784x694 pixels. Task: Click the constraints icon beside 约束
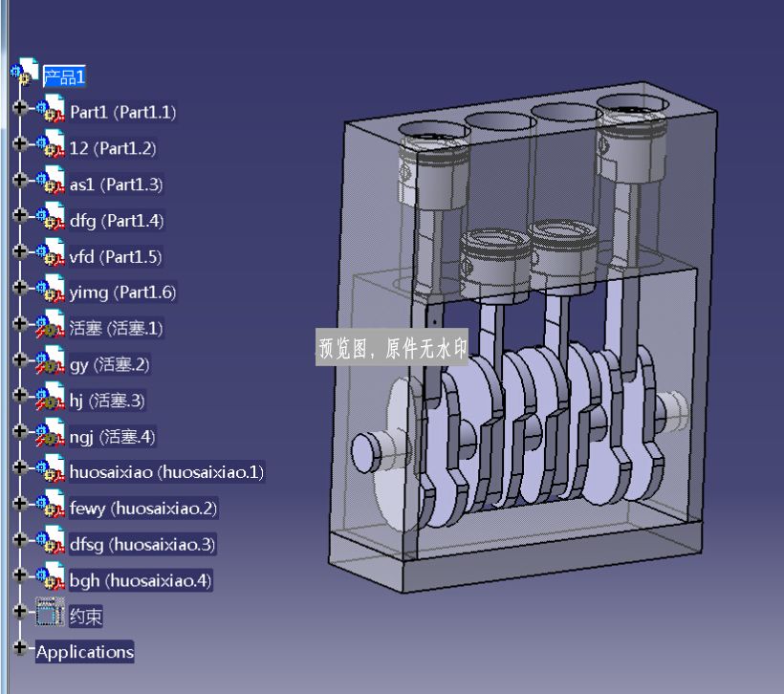click(50, 612)
